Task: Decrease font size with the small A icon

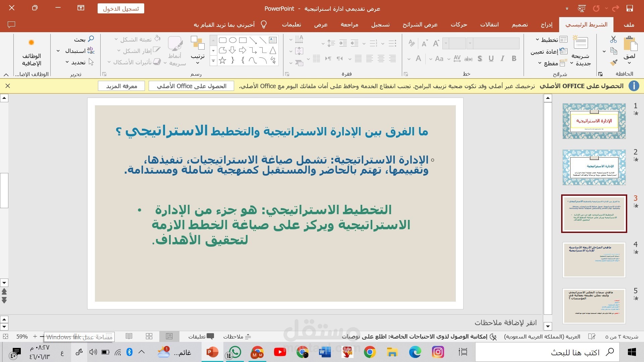Action: coord(425,44)
